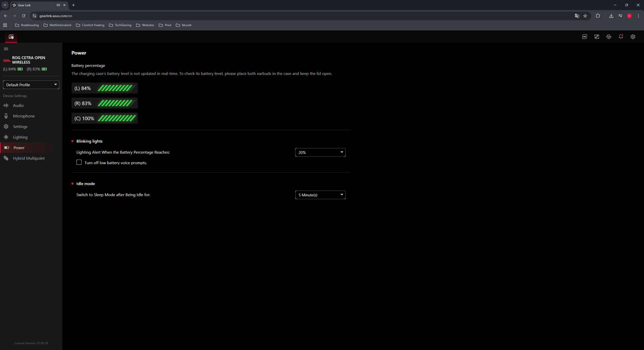644x350 pixels.
Task: Open the app settings gear in top right
Action: coord(633,37)
